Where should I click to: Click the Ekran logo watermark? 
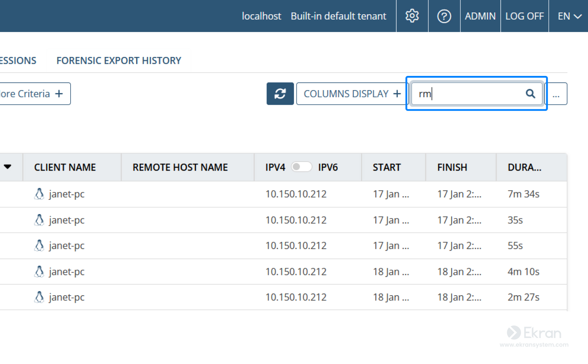pos(534,333)
